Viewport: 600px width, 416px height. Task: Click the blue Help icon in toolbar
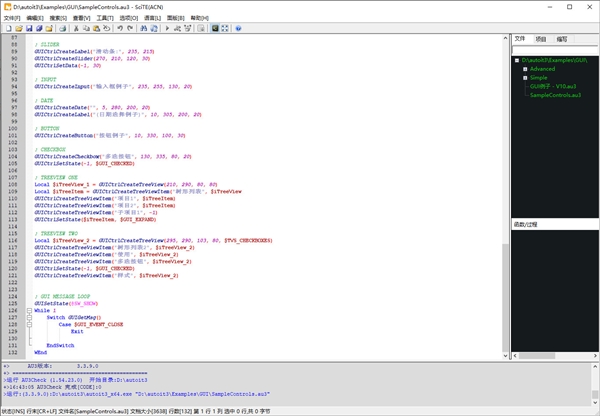240,29
